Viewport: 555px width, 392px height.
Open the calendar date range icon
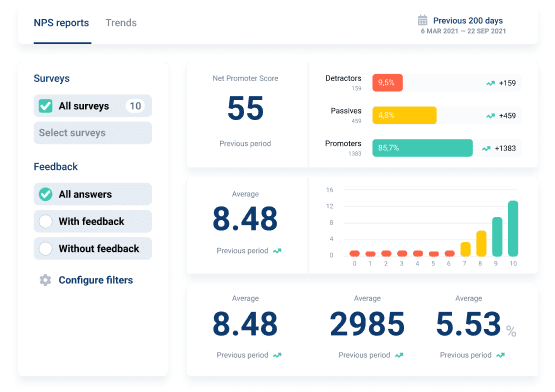(x=422, y=20)
